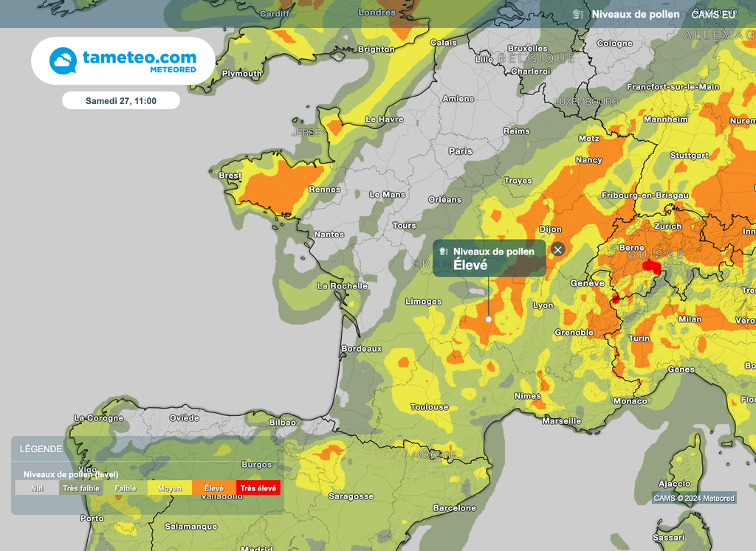756x551 pixels.
Task: Click the Brighton city label
Action: (x=376, y=49)
